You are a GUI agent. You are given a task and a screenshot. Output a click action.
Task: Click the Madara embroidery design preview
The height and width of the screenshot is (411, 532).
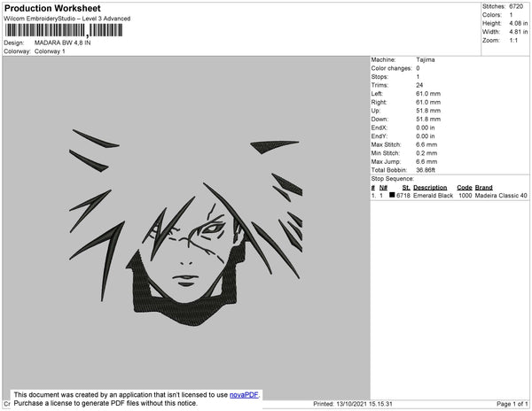185,228
